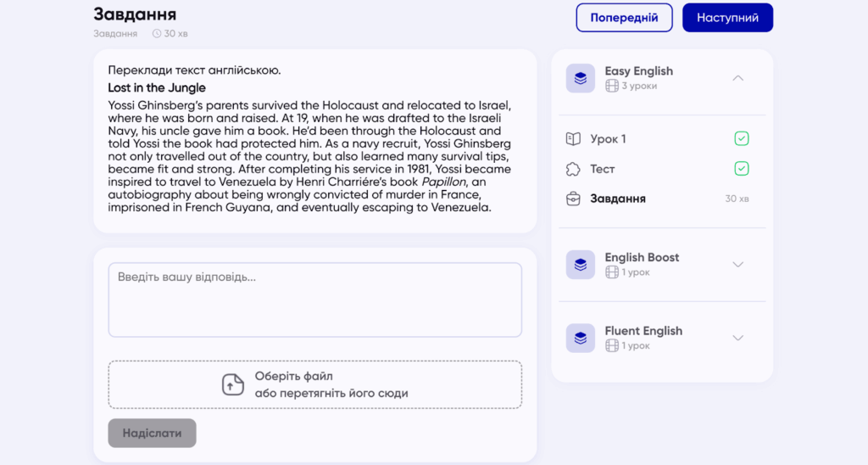Screen dimensions: 868x465
Task: Click the clock icon near 30 хв
Action: pyautogui.click(x=157, y=34)
